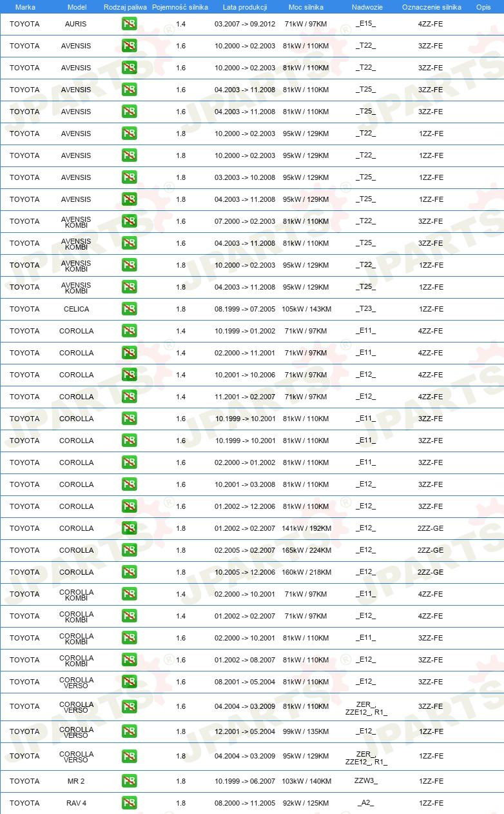504x814 pixels.
Task: Click the Oznaczenie silnika column header
Action: [x=431, y=7]
